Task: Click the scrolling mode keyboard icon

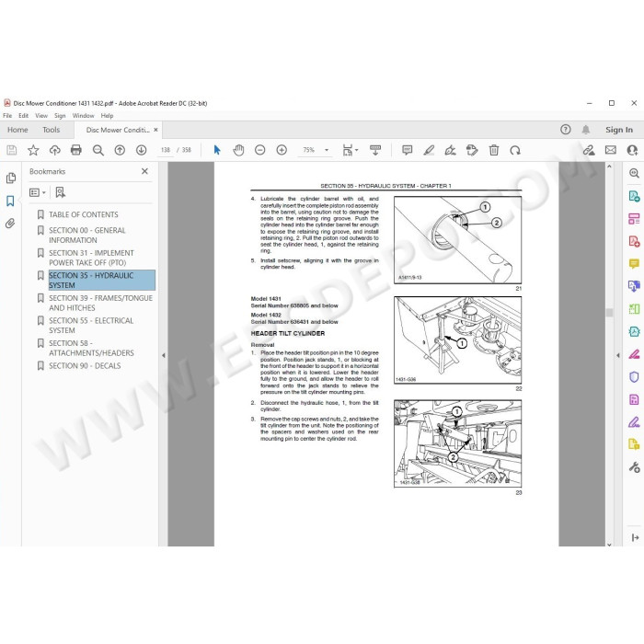Action: coord(375,150)
